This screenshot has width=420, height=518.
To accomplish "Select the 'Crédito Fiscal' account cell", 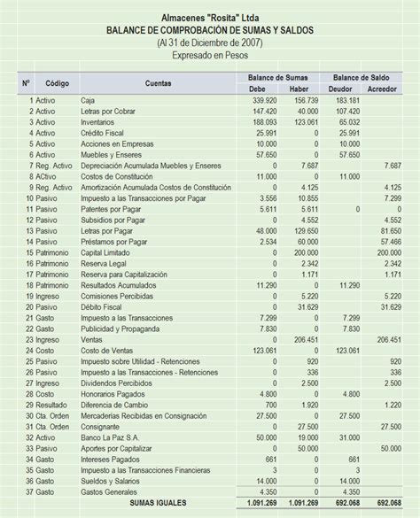I will tap(102, 133).
